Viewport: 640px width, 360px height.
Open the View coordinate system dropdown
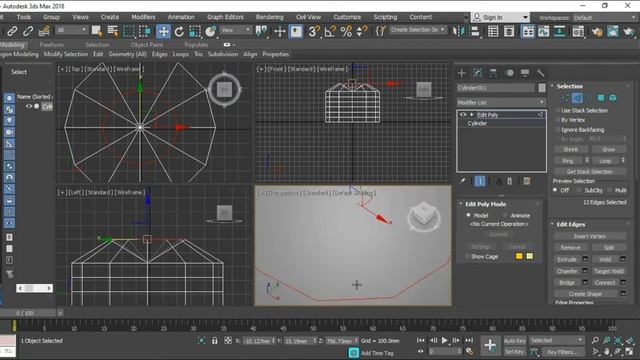click(236, 30)
